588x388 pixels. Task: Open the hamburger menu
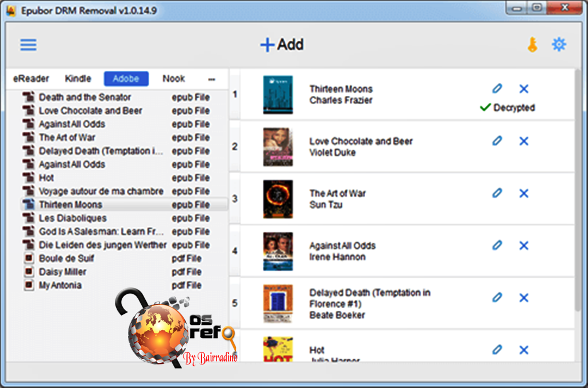29,45
